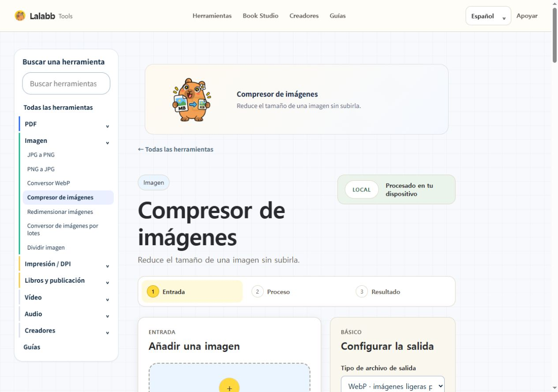Open the Guías link in sidebar
The width and height of the screenshot is (558, 392).
pos(32,347)
